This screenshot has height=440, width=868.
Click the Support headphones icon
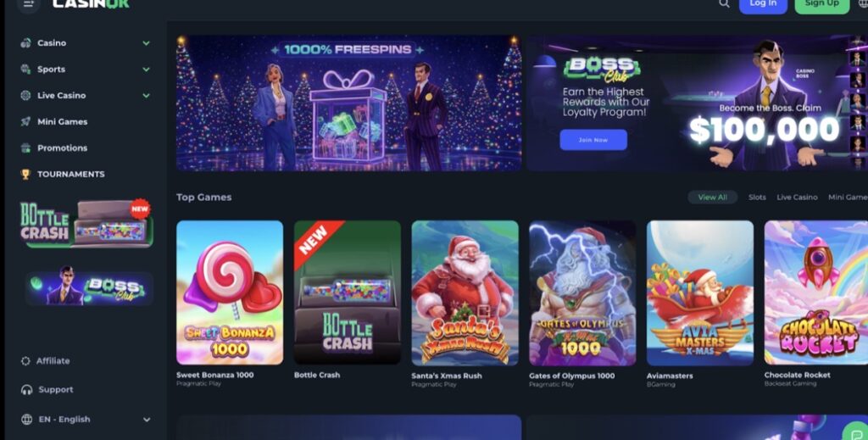26,390
